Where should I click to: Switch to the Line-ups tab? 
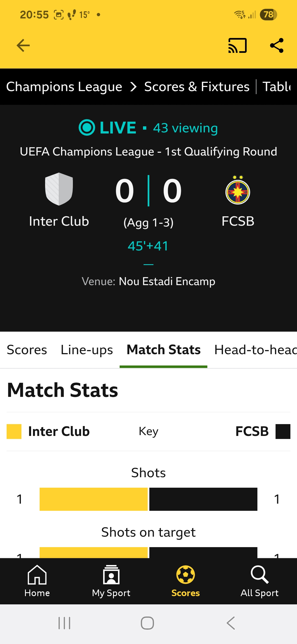[87, 350]
